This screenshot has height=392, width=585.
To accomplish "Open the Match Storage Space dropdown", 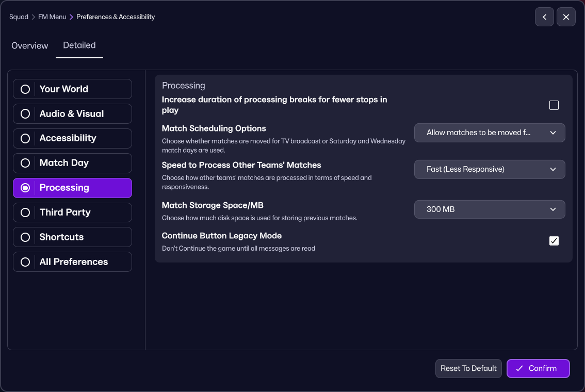I will tap(489, 209).
